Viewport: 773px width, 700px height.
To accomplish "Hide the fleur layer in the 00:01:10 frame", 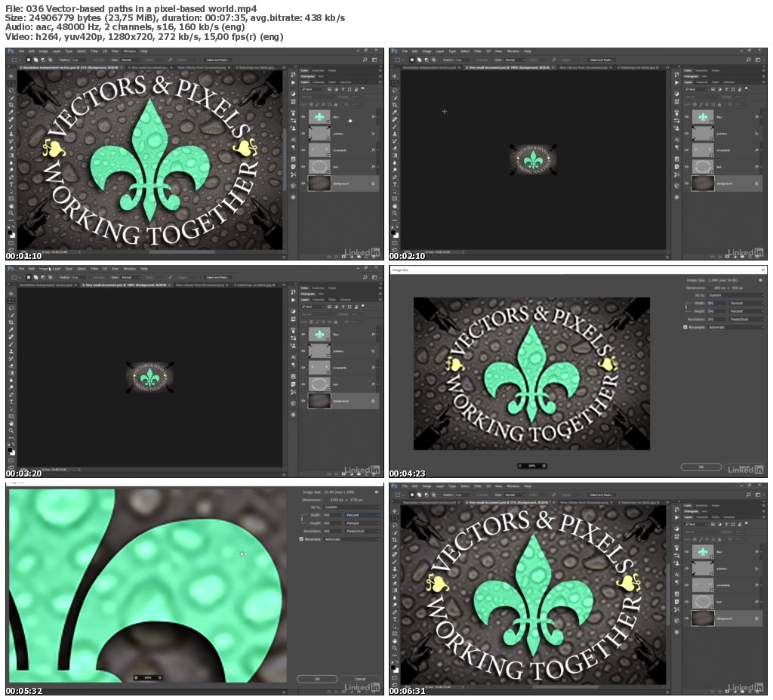I will [x=303, y=117].
